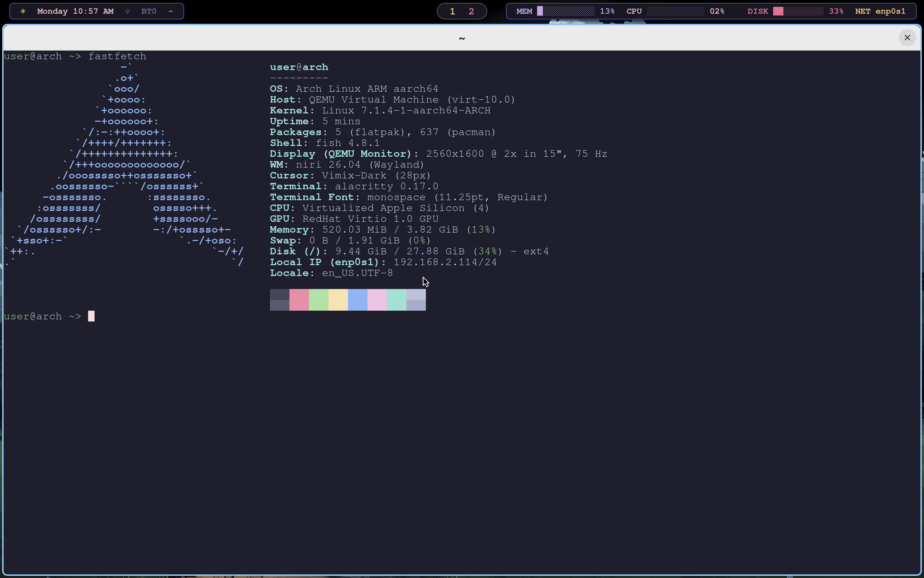This screenshot has height=578, width=924.
Task: Click the MEM usage bar
Action: (x=566, y=11)
